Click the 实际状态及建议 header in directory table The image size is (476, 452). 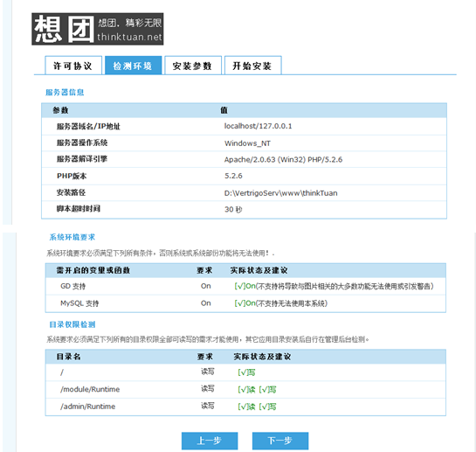[x=262, y=357]
